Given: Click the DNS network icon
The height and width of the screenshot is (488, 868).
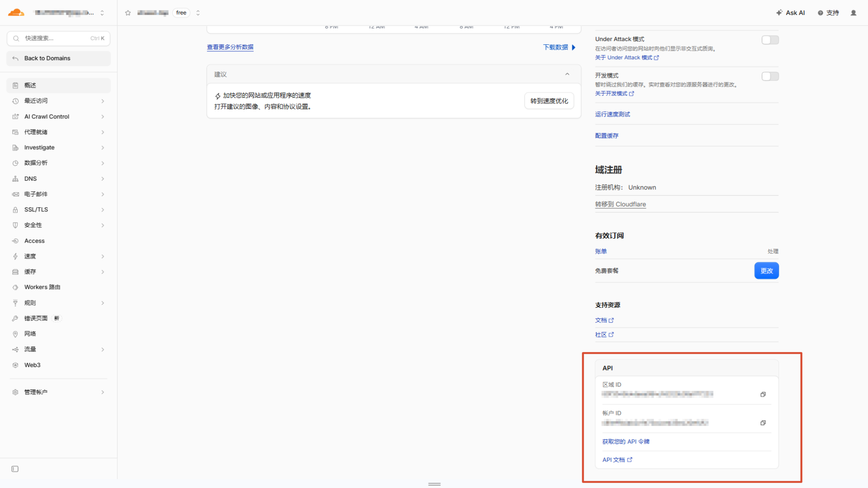Looking at the screenshot, I should [x=15, y=179].
